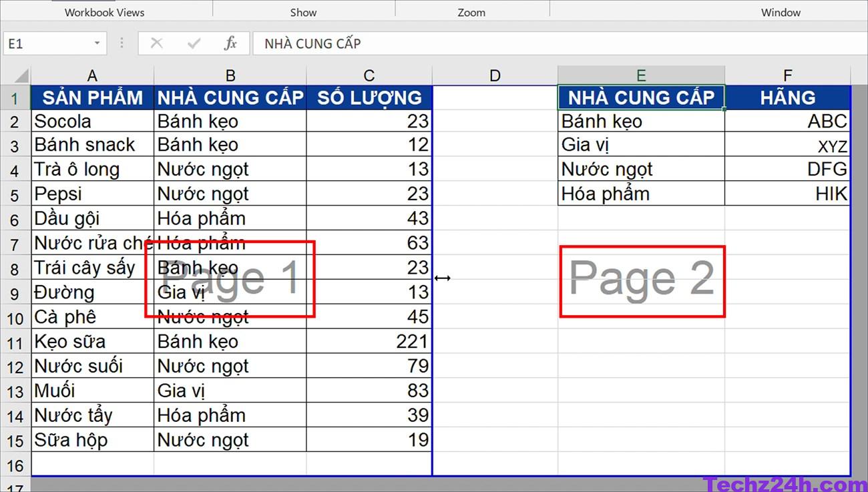Click the Dầu gội cell
The image size is (868, 492).
pos(92,219)
